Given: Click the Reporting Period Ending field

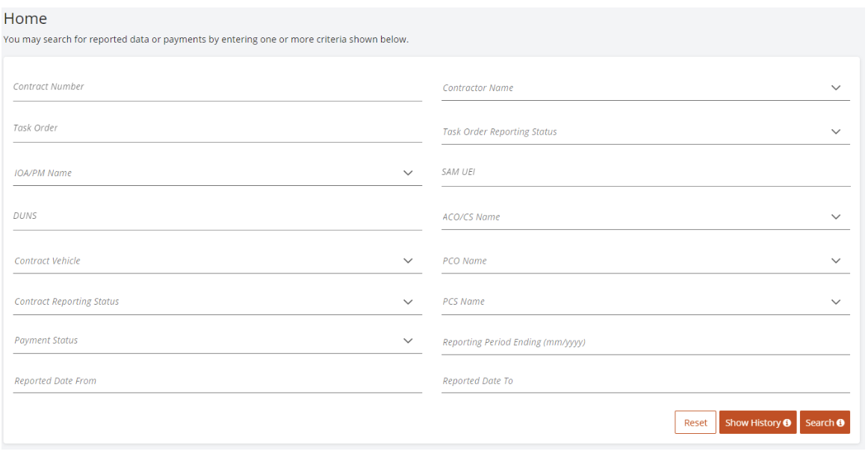Looking at the screenshot, I should click(645, 342).
